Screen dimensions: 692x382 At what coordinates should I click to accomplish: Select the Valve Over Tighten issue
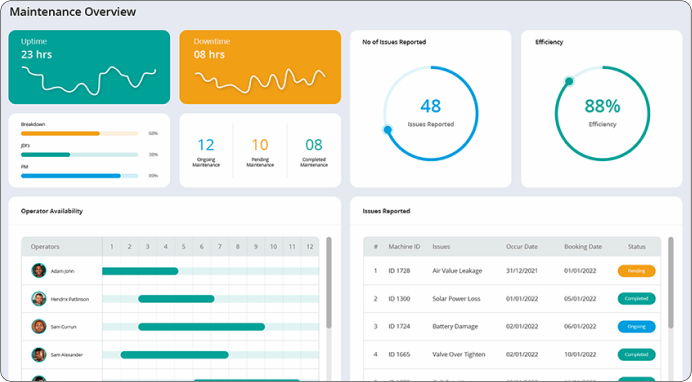coord(459,354)
